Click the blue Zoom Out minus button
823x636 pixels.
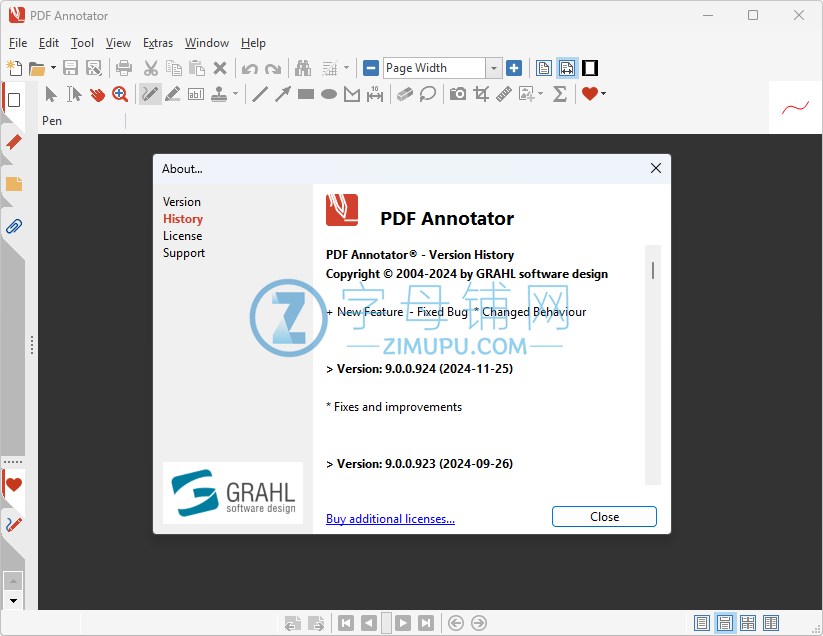[x=371, y=68]
